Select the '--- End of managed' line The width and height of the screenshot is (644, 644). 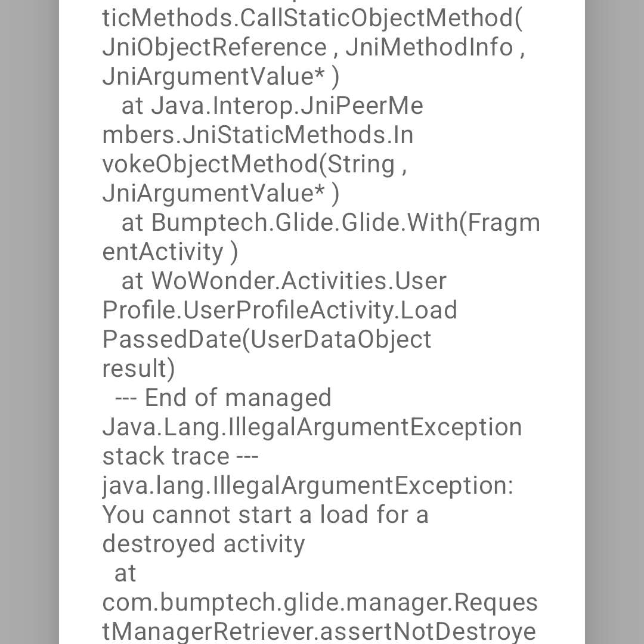[223, 398]
